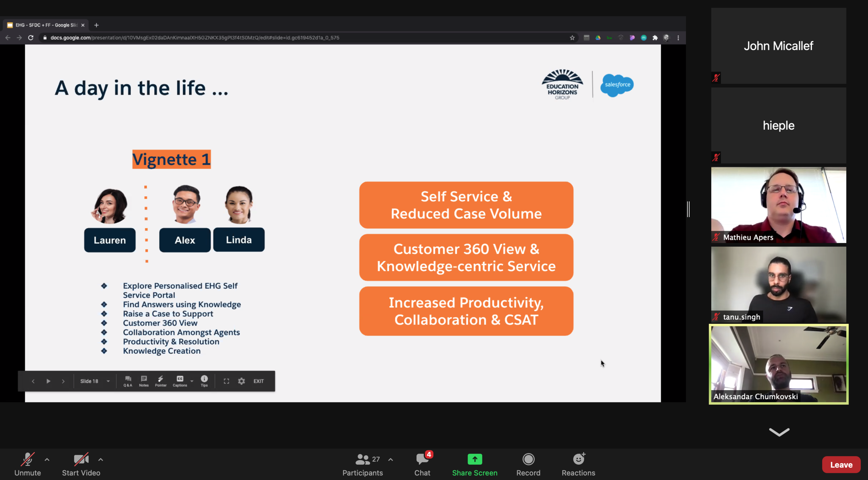Image resolution: width=868 pixels, height=480 pixels.
Task: Open the Tips info icon
Action: tap(204, 381)
